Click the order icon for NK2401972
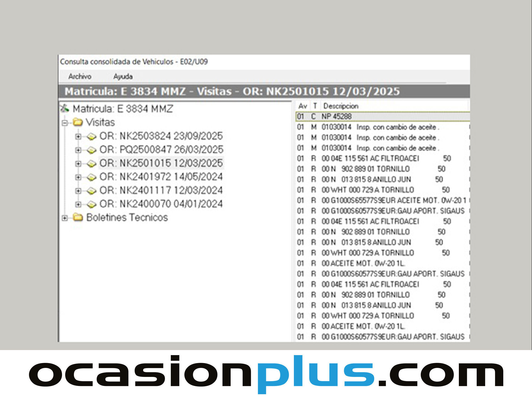 click(92, 177)
